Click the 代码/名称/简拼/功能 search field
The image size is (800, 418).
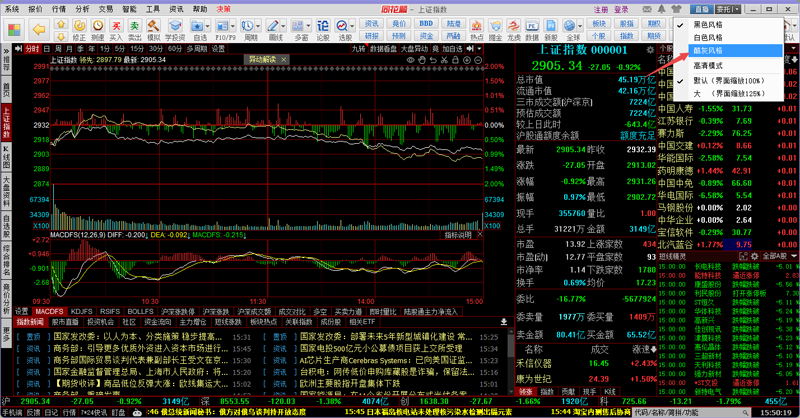692,412
